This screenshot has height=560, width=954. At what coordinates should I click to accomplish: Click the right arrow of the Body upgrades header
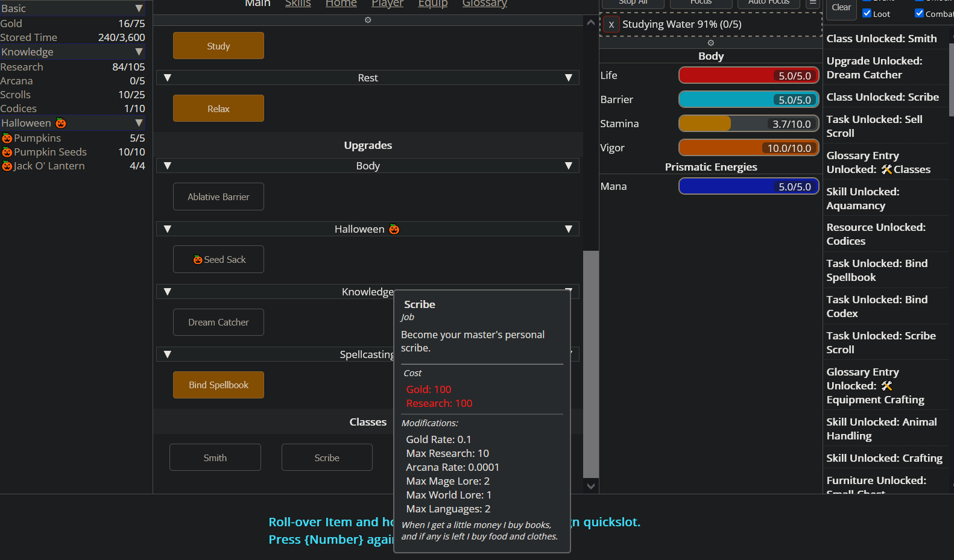click(569, 166)
